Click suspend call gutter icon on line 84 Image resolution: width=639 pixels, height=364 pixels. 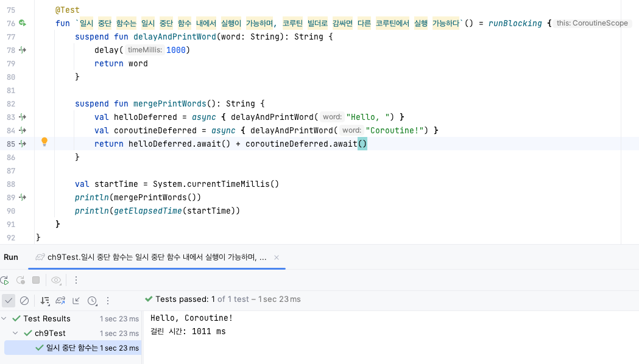pyautogui.click(x=23, y=131)
